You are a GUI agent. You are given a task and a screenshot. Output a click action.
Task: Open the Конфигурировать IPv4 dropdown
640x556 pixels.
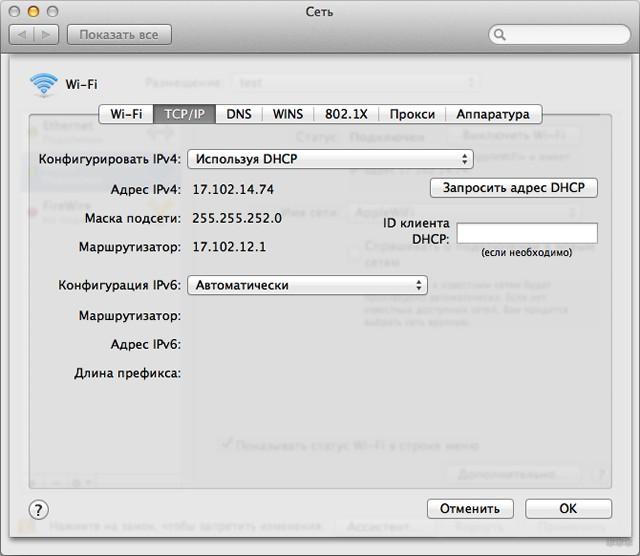pyautogui.click(x=330, y=159)
